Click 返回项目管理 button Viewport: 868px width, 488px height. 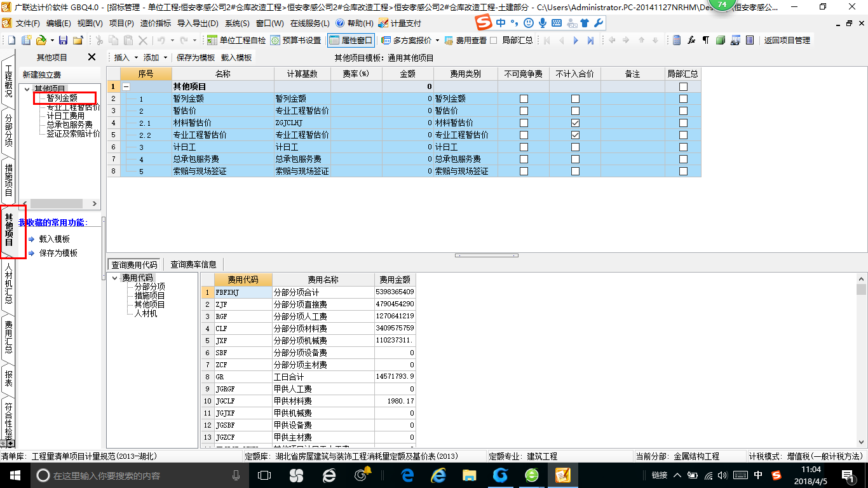click(787, 40)
